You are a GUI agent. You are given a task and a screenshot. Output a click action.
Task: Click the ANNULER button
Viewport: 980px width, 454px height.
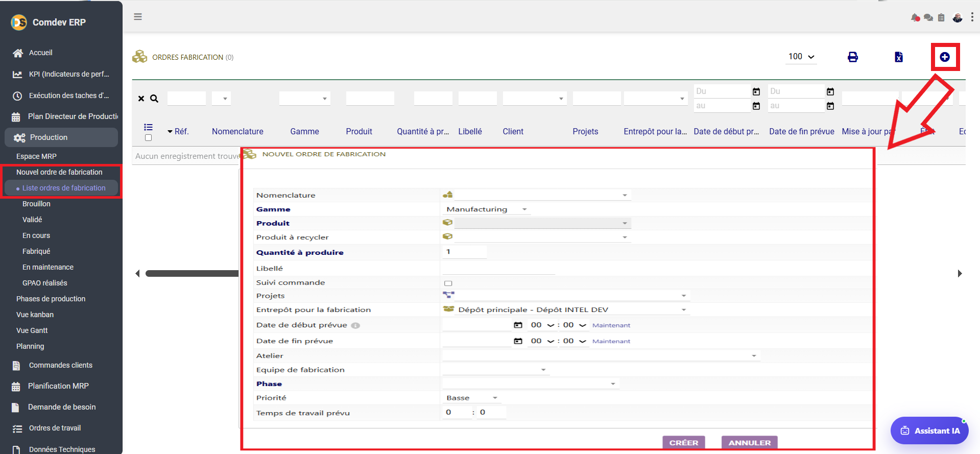[x=750, y=443]
